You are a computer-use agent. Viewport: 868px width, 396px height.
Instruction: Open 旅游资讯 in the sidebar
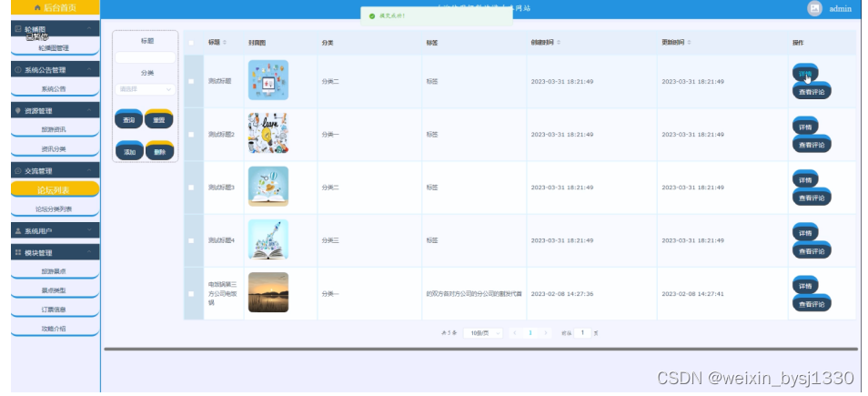[x=56, y=129]
